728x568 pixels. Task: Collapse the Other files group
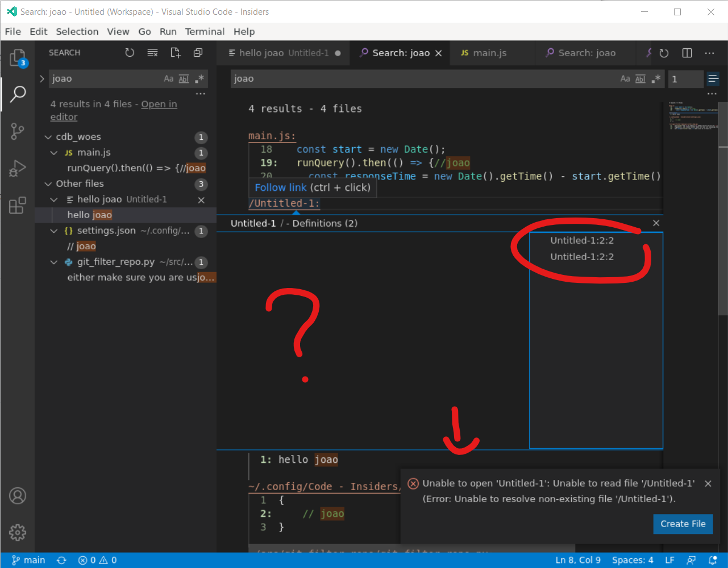point(48,183)
